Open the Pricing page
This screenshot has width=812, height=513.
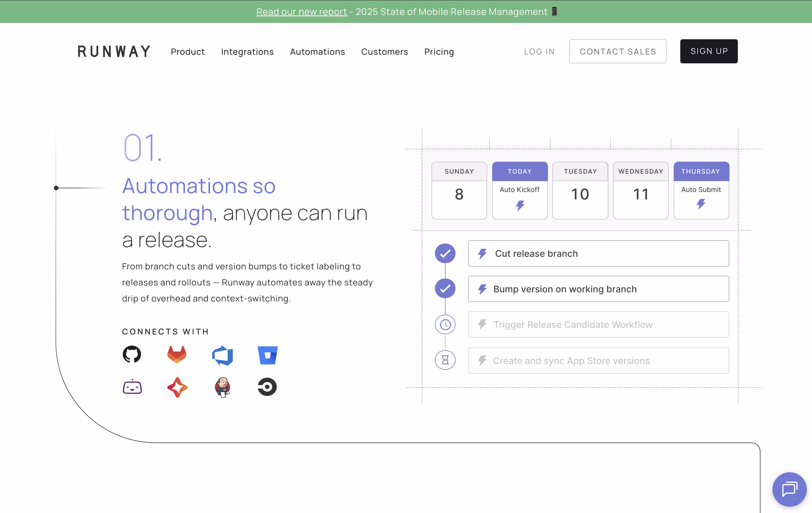(439, 52)
